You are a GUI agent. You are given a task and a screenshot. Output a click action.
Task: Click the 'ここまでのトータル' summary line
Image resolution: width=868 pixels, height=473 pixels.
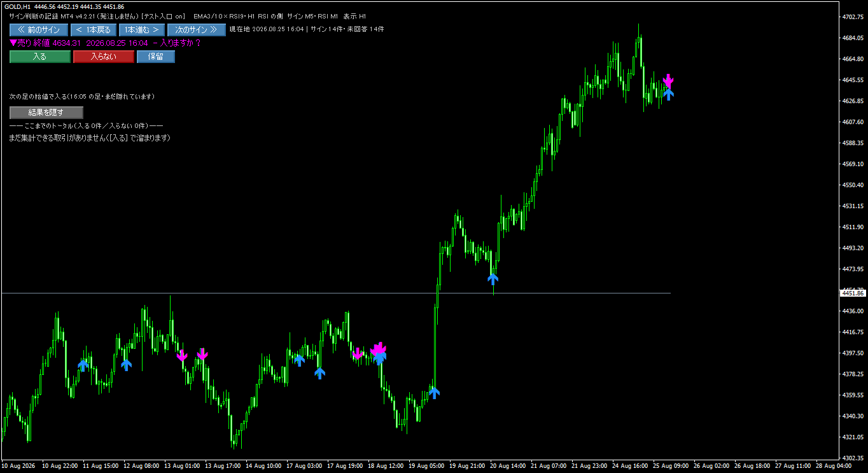pos(86,126)
